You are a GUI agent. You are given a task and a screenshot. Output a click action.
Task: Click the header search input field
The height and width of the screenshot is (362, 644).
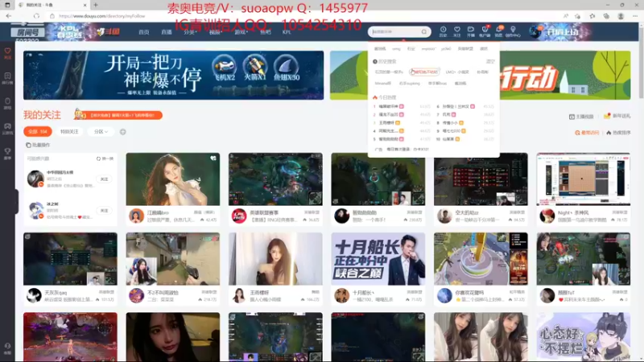[x=395, y=31]
